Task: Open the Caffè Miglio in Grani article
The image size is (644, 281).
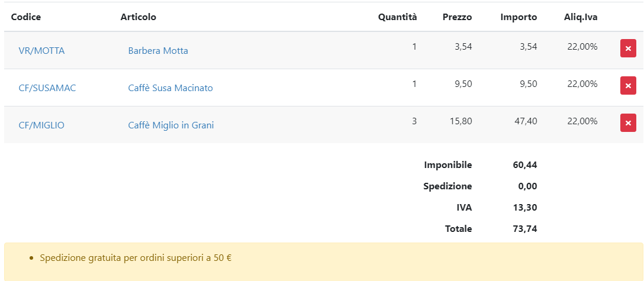Action: [171, 125]
